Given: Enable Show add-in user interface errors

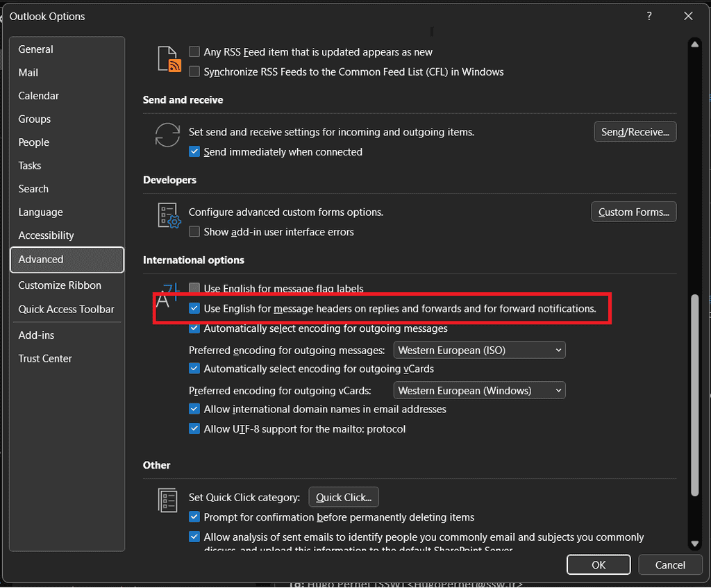Looking at the screenshot, I should click(x=194, y=231).
